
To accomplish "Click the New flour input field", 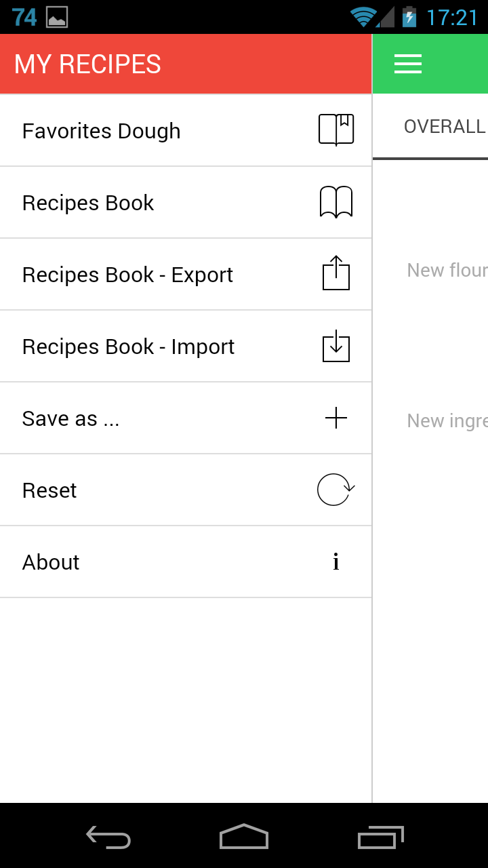I will [x=447, y=271].
